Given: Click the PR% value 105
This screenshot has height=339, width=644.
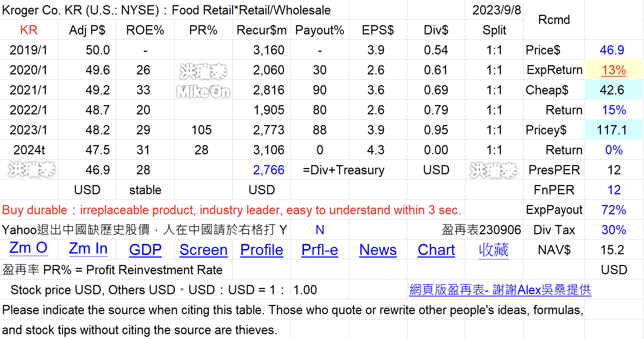Looking at the screenshot, I should (202, 130).
